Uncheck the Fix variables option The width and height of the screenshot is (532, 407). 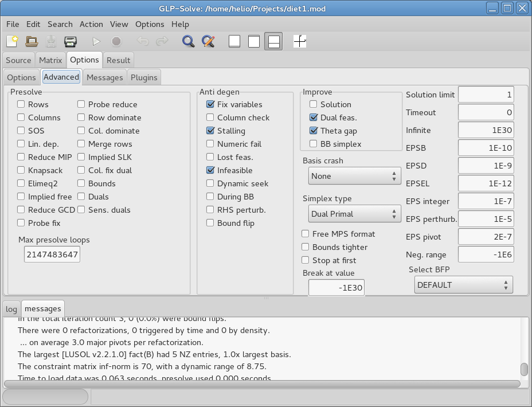(x=210, y=104)
